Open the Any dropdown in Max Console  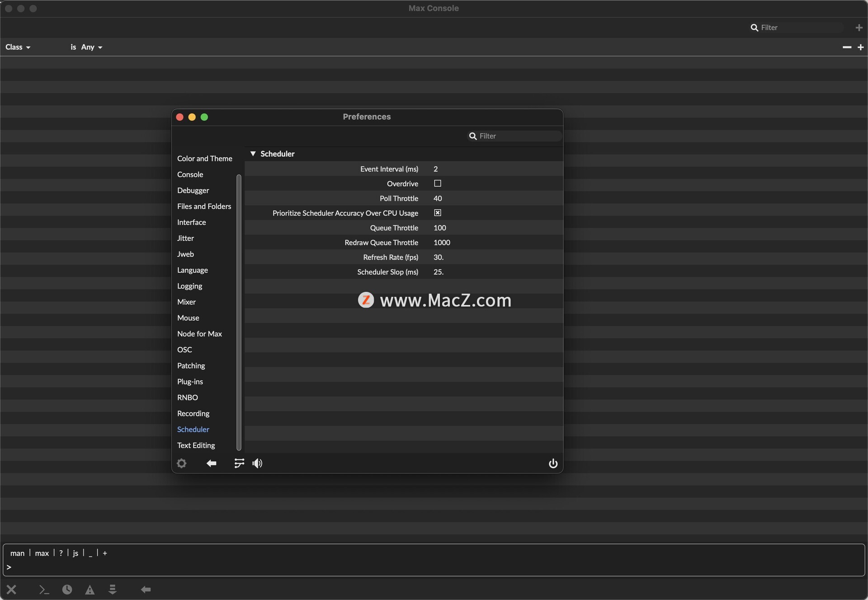click(x=92, y=47)
